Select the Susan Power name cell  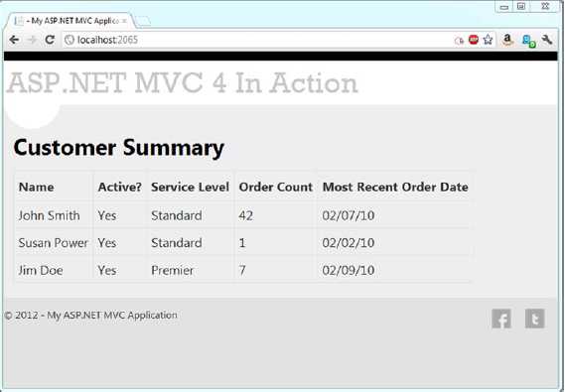tap(54, 243)
